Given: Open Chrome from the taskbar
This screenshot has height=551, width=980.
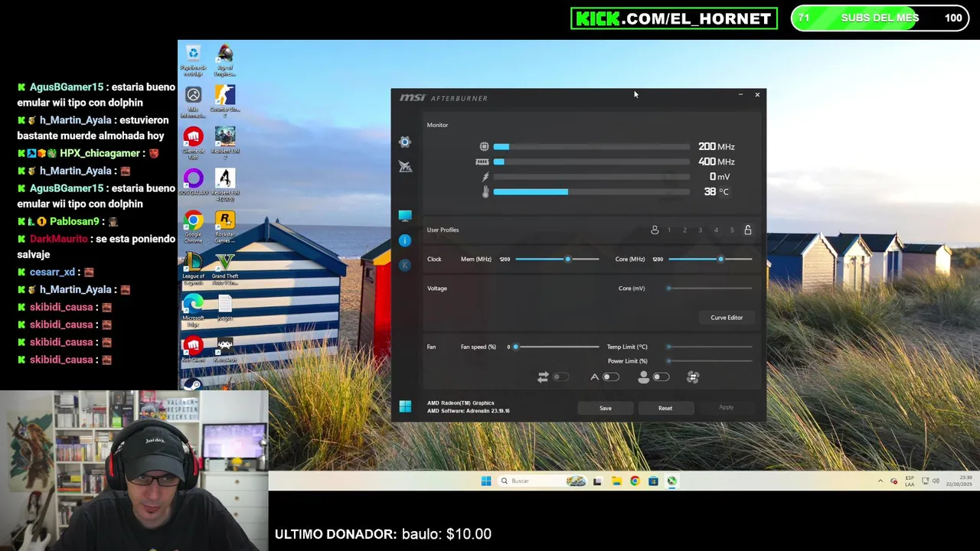Looking at the screenshot, I should point(635,481).
